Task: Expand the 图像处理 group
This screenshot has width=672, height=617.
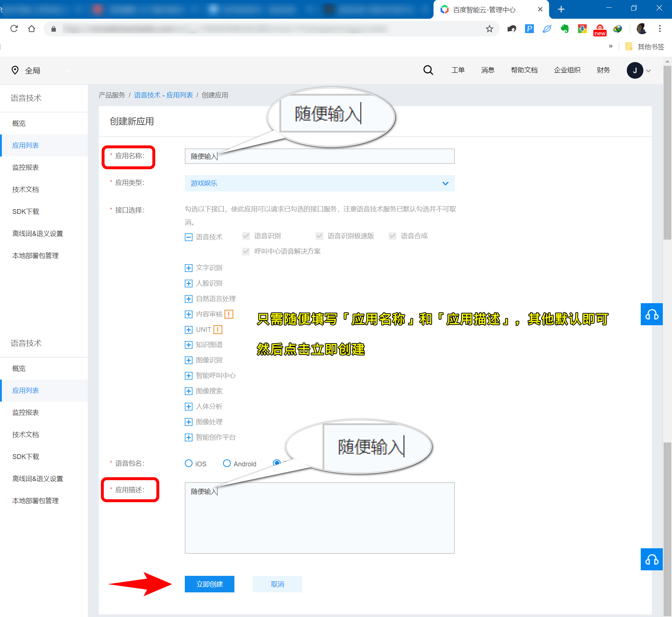Action: (x=188, y=422)
